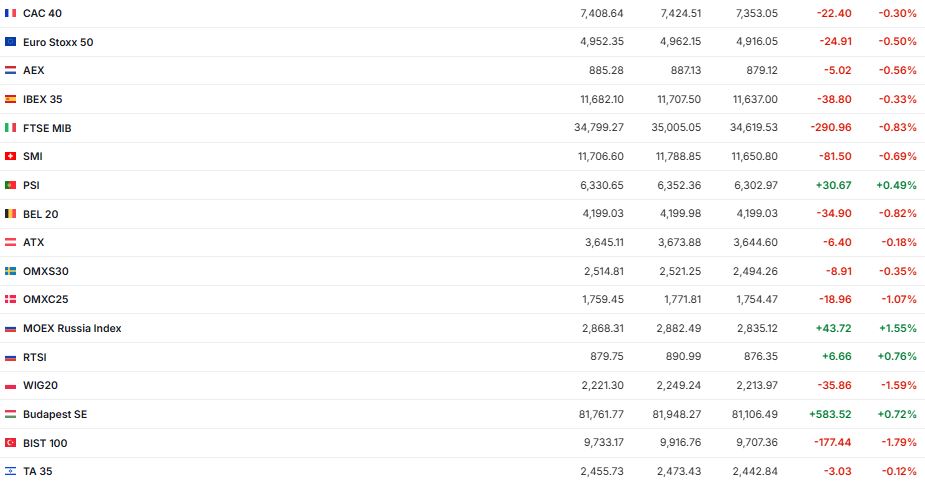Click the PSI change percentage +0.49%
925x484 pixels.
point(896,186)
